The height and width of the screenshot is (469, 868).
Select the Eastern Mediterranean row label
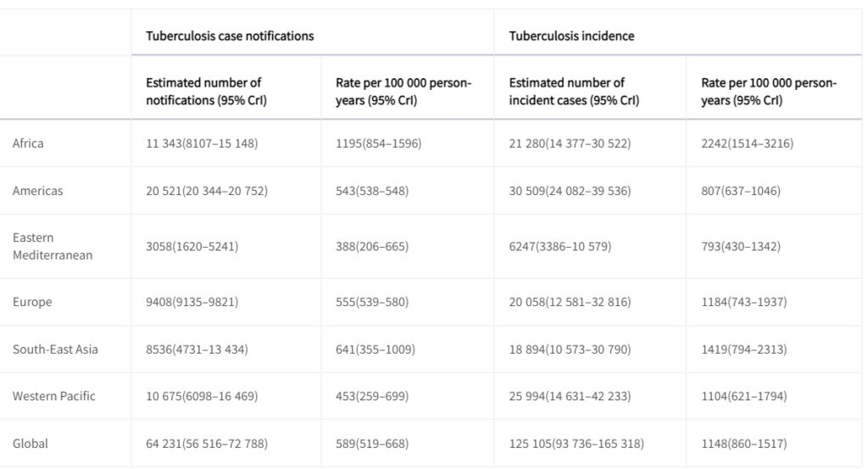point(53,246)
